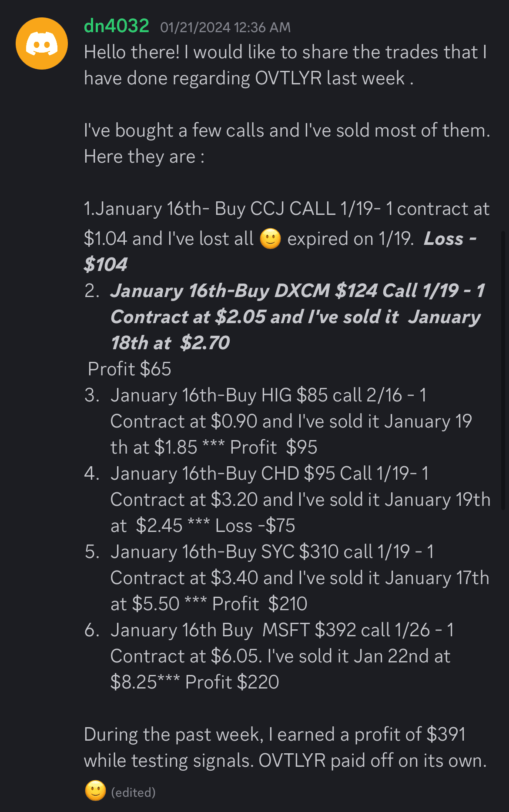Click the CCJ CALL 1/19 trade line
The height and width of the screenshot is (812, 509).
click(x=286, y=209)
